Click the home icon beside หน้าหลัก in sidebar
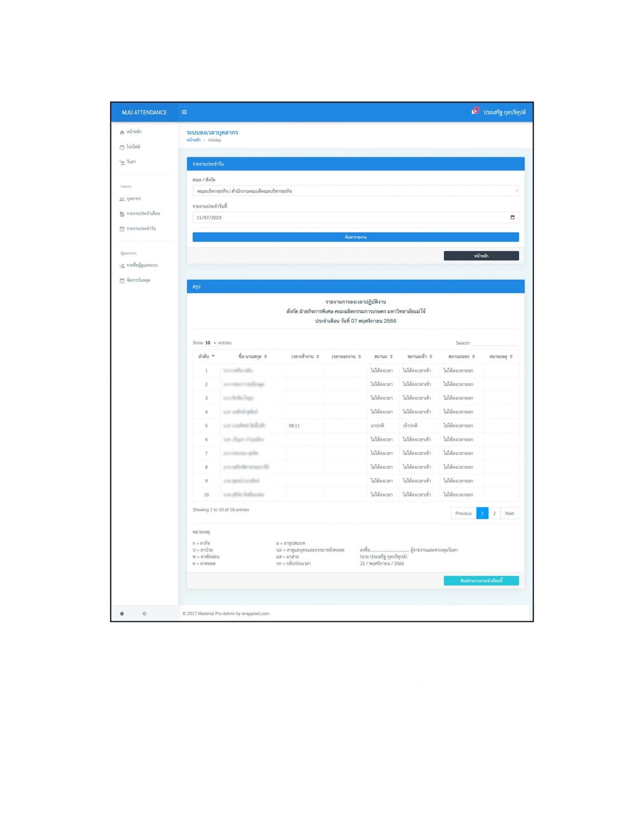The width and height of the screenshot is (644, 834). 122,132
